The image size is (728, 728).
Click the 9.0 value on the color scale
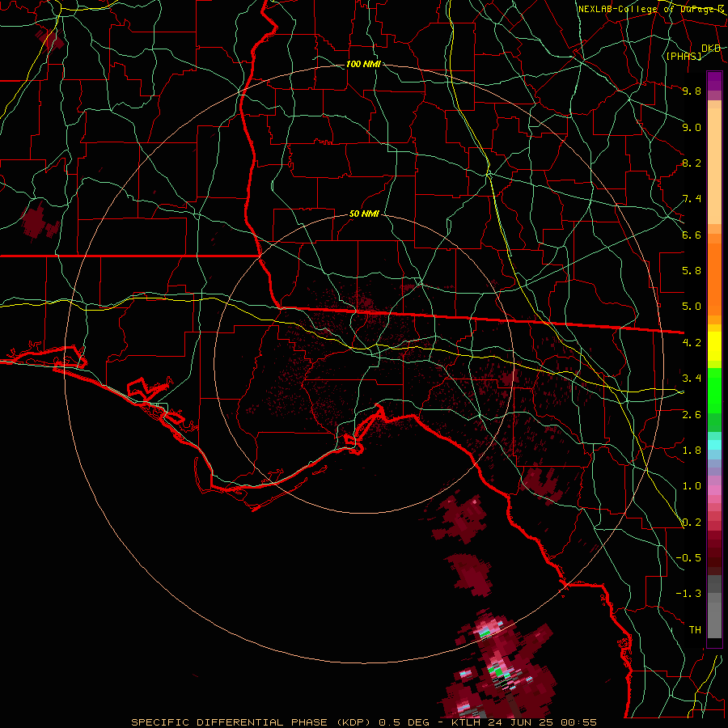pyautogui.click(x=692, y=127)
